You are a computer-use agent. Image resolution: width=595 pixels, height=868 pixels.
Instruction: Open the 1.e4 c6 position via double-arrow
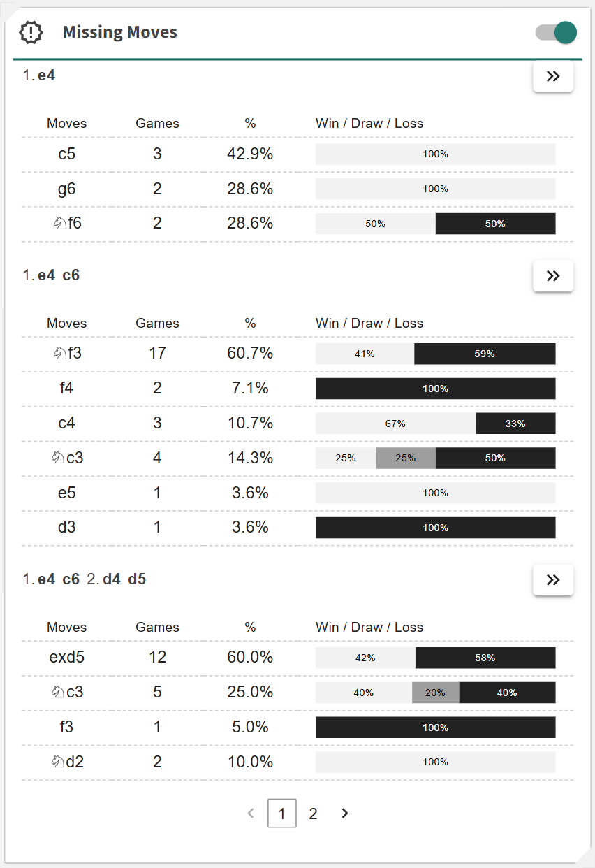tap(553, 276)
